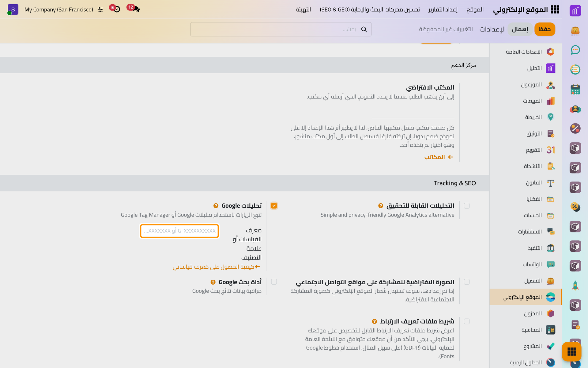
Task: Select الواتساب in settings sidebar
Action: click(526, 264)
